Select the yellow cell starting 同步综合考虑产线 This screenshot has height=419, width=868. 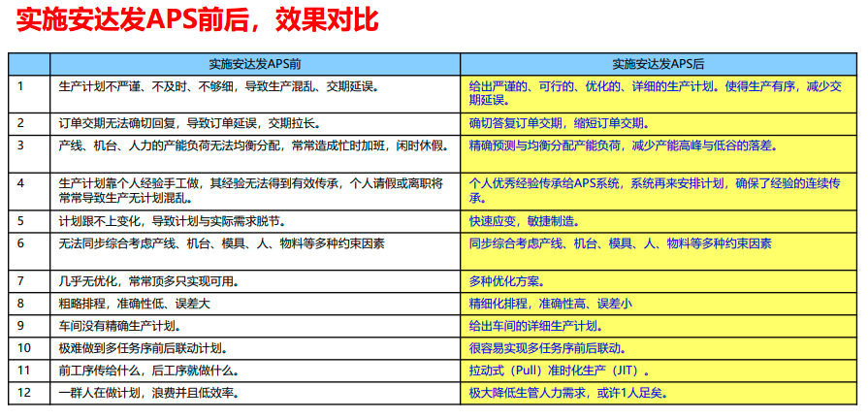659,251
